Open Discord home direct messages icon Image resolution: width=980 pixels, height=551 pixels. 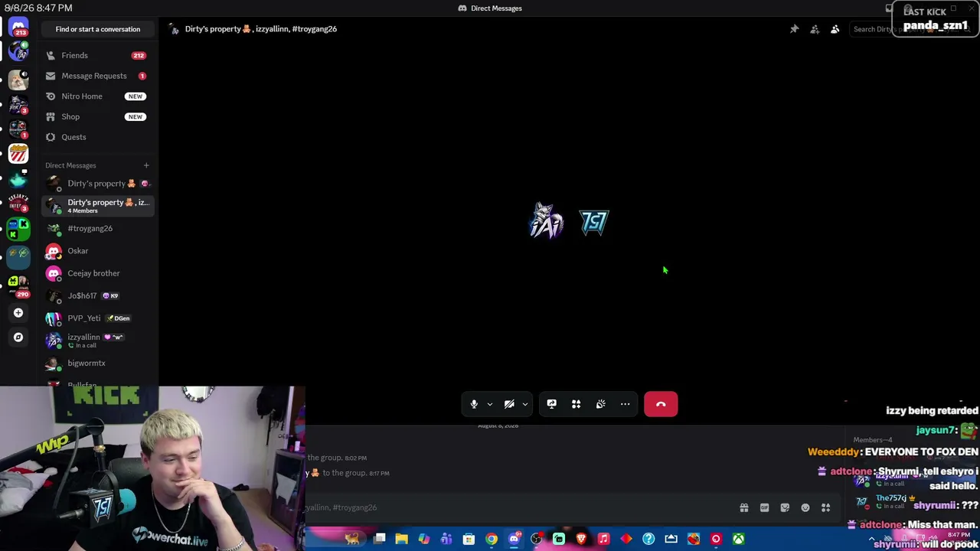click(x=18, y=28)
